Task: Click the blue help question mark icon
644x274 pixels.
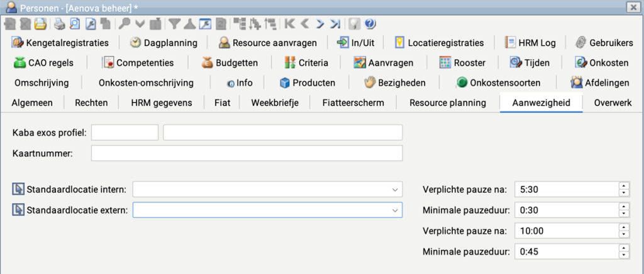Action: pyautogui.click(x=370, y=24)
